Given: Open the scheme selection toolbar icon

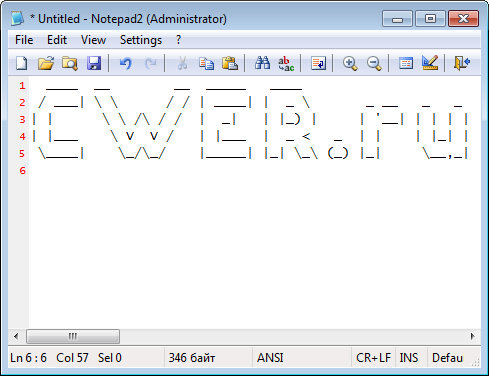Looking at the screenshot, I should click(x=406, y=63).
